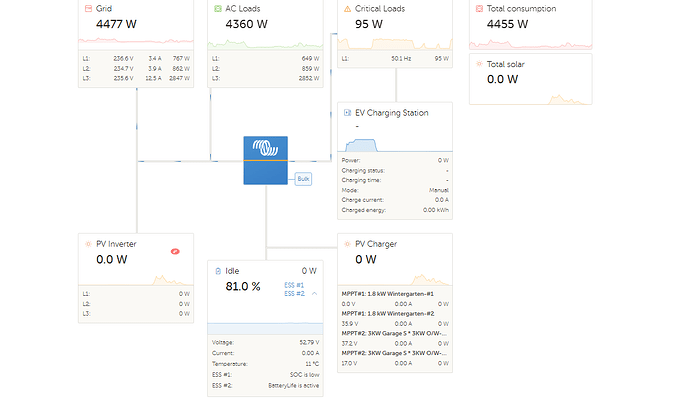690x400 pixels.
Task: Click the EV Charging Station icon
Action: (x=347, y=113)
